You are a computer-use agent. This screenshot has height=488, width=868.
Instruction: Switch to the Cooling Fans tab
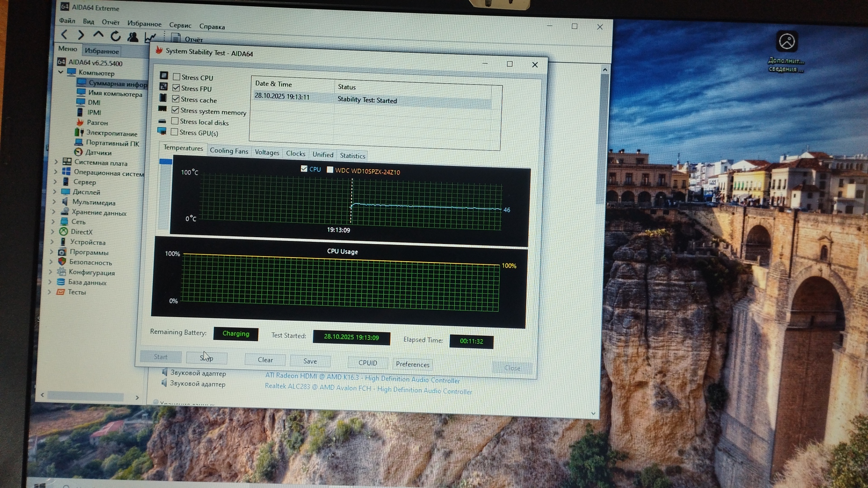click(x=229, y=151)
